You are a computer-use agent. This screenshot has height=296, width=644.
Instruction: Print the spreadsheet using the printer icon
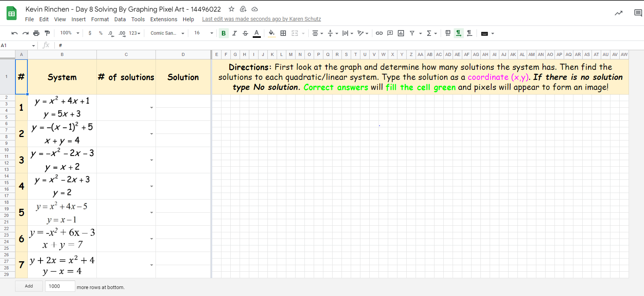point(36,33)
